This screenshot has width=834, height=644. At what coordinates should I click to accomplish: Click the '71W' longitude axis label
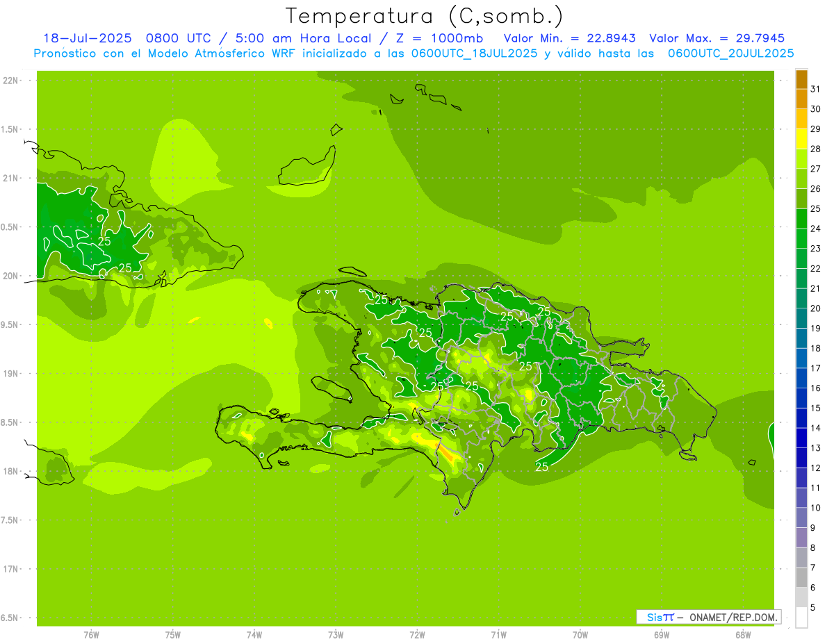click(498, 635)
